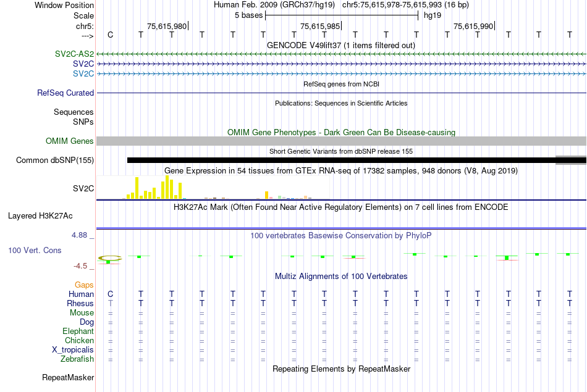The height and width of the screenshot is (392, 587).
Task: Click Publications: Sequences in Scientific Articles title
Action: (x=341, y=103)
